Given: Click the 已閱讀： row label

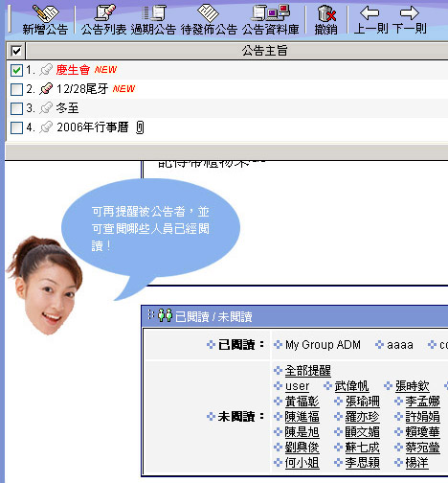Looking at the screenshot, I should coord(241,345).
